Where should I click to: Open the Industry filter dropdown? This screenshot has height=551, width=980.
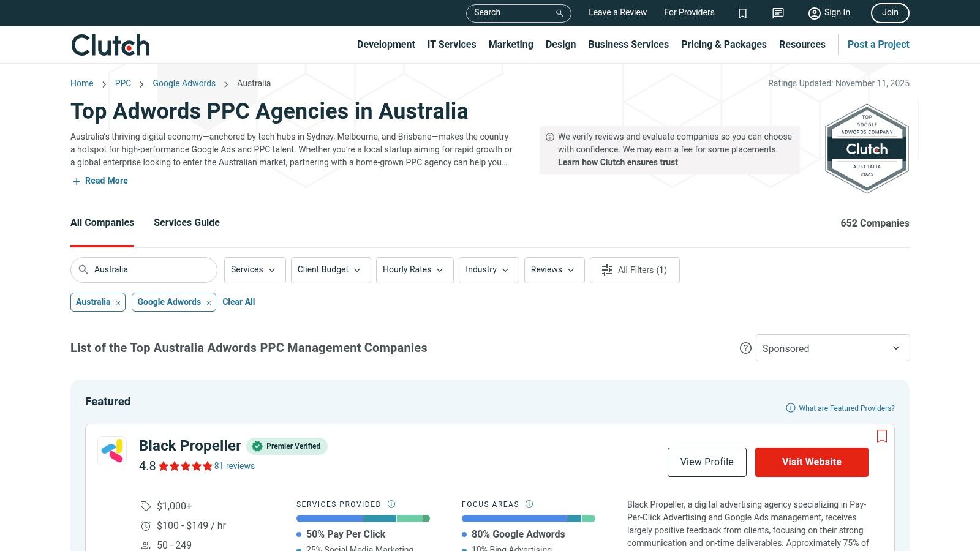pyautogui.click(x=489, y=270)
